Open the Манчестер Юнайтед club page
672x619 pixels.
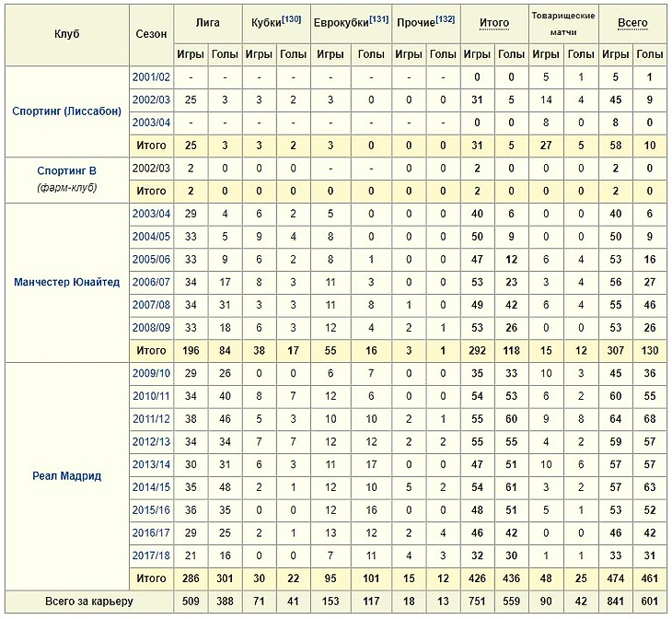[67, 282]
